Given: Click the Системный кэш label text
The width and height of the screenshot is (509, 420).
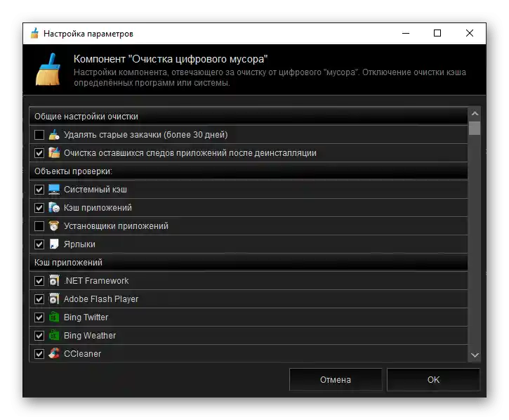Looking at the screenshot, I should coord(95,189).
